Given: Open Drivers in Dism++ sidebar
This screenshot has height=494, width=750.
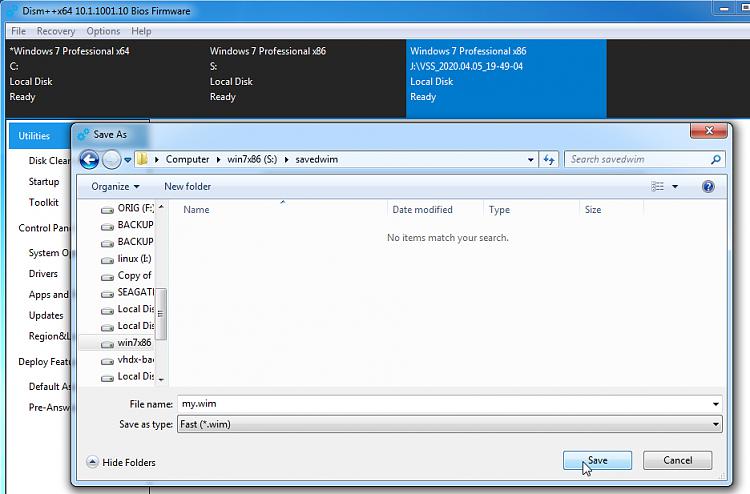Looking at the screenshot, I should coord(43,274).
